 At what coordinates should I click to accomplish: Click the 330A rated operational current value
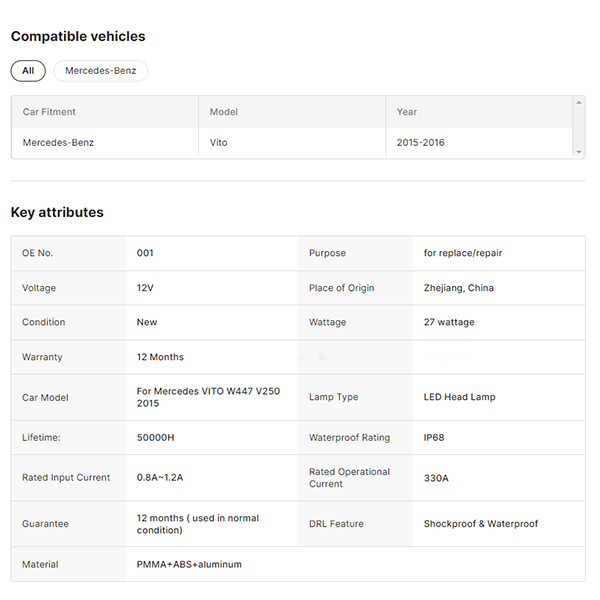pos(436,478)
